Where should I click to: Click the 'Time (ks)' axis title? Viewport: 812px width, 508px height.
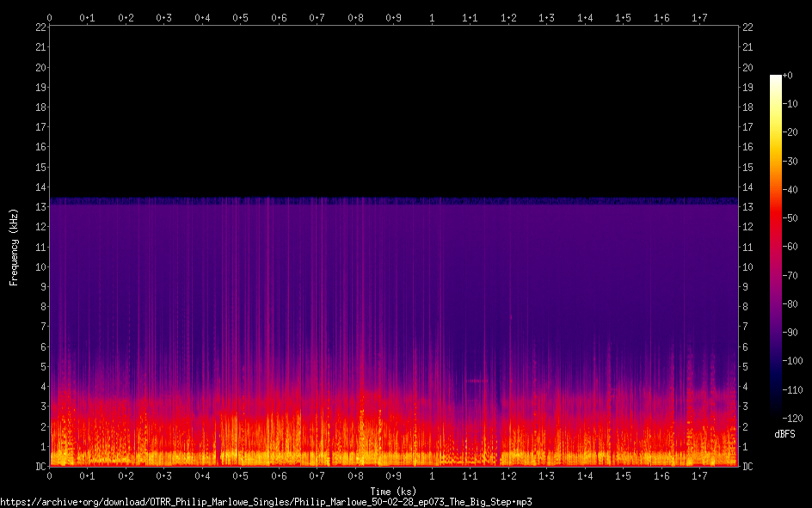click(x=393, y=491)
